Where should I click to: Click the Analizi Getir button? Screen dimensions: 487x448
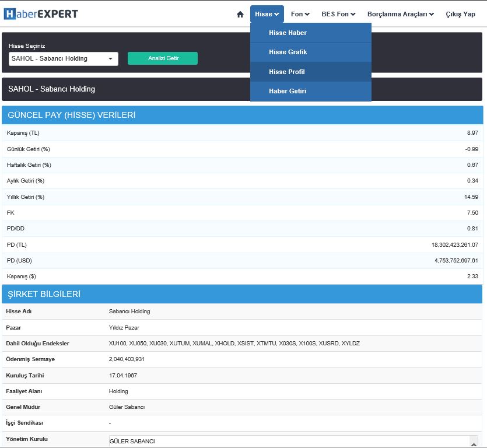[x=163, y=58]
